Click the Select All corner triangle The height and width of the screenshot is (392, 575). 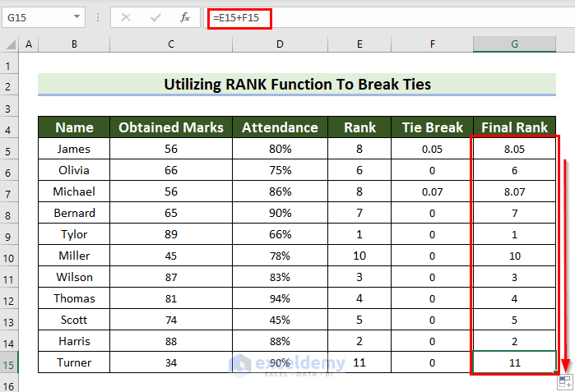pos(11,44)
